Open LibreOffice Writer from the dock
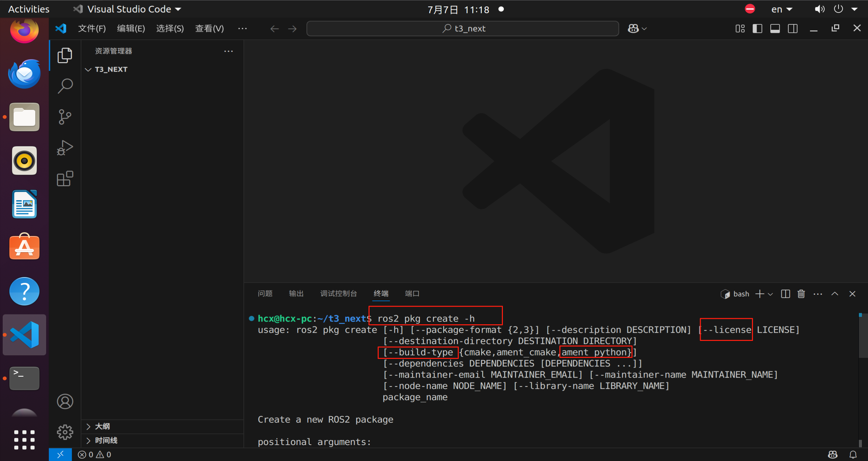The height and width of the screenshot is (461, 868). pos(24,204)
